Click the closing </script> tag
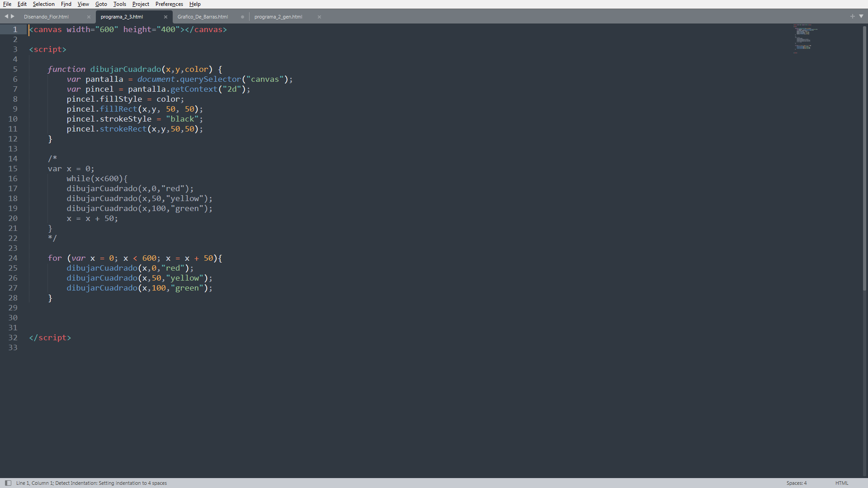The height and width of the screenshot is (488, 868). (x=50, y=338)
